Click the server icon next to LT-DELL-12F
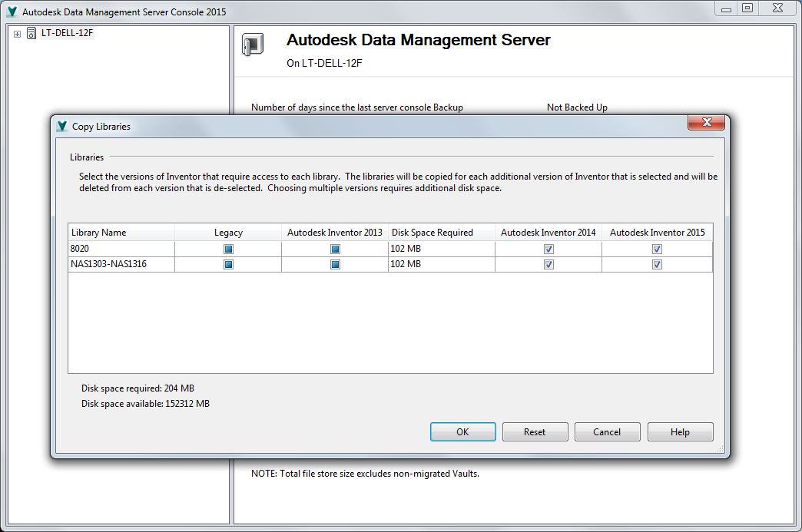 point(31,33)
